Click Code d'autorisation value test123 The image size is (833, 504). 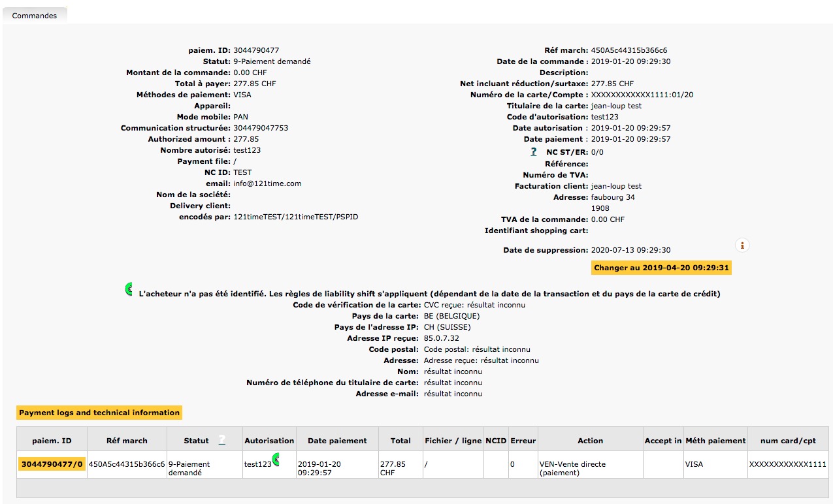tap(605, 117)
